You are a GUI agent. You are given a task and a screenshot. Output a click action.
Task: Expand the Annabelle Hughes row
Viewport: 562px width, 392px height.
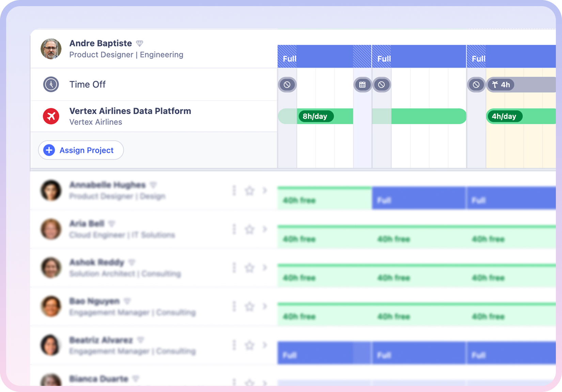265,191
